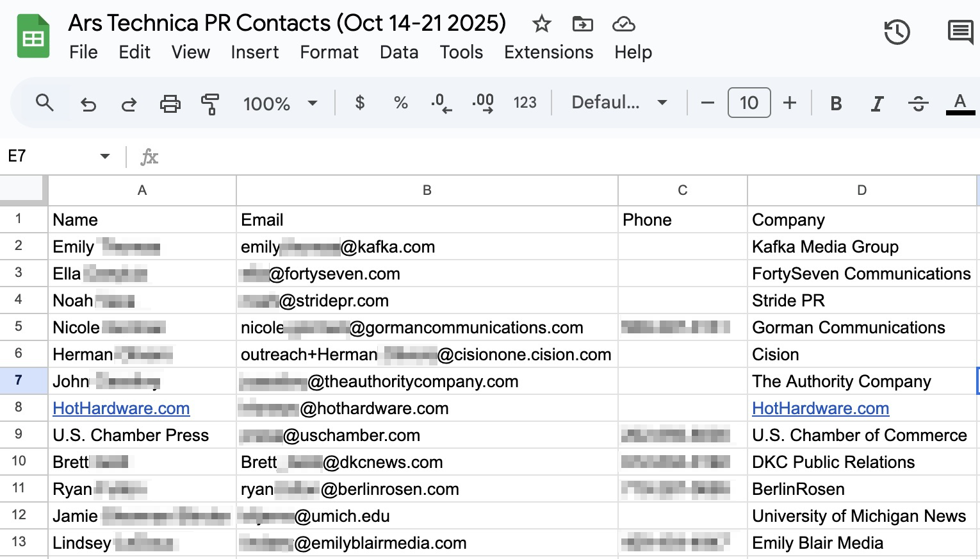Screen dimensions: 980x559
Task: Expand the font family dropdown
Action: 619,103
